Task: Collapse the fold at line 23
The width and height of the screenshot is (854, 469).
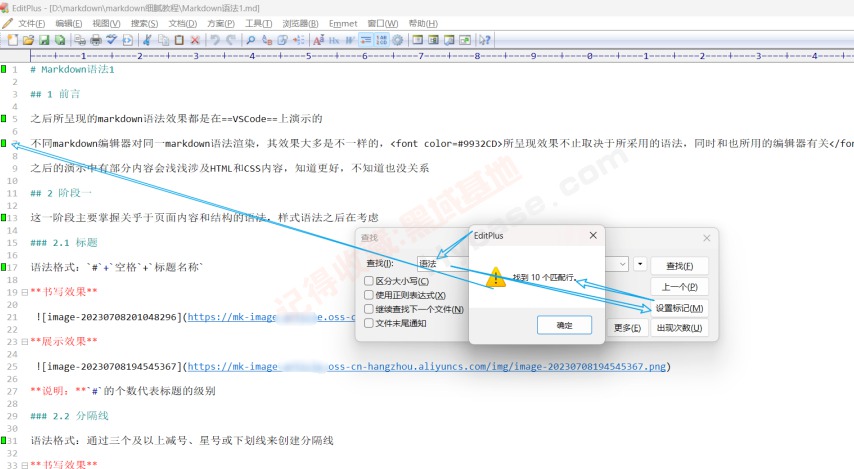Action: [x=25, y=342]
